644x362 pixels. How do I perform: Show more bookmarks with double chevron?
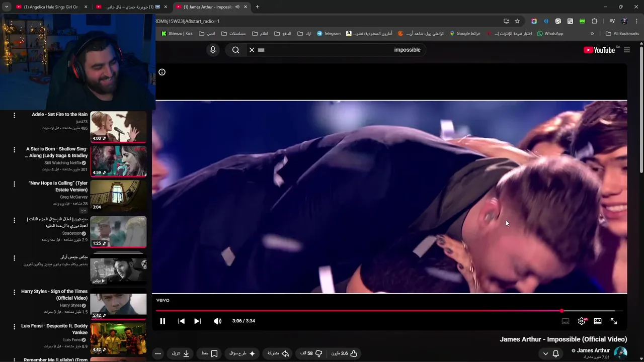[x=592, y=34]
